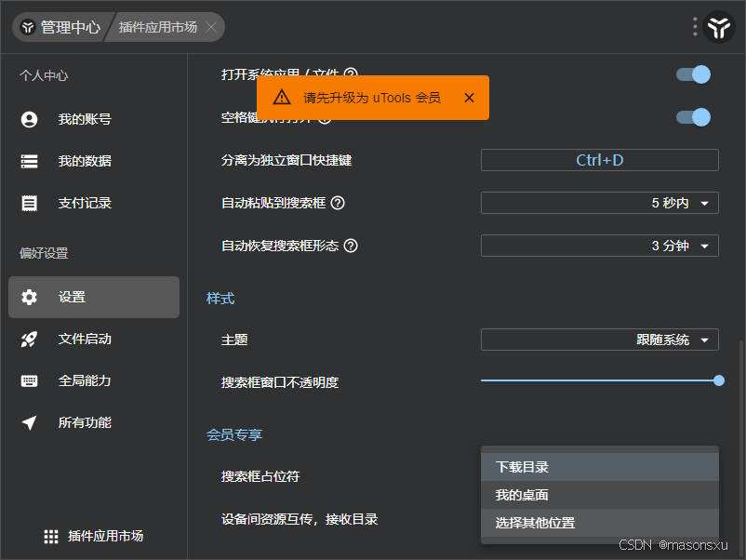Dismiss the uTools 会员 upgrade notification

click(x=469, y=98)
